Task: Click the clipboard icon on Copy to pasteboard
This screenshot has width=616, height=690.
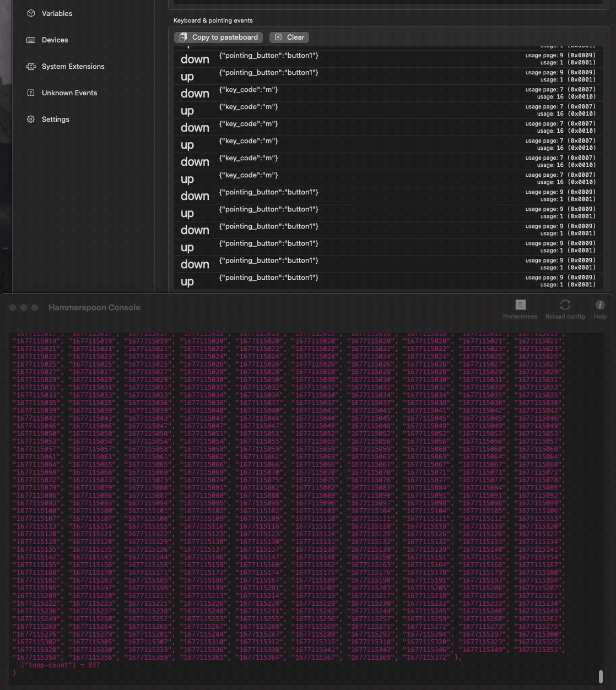Action: 182,37
